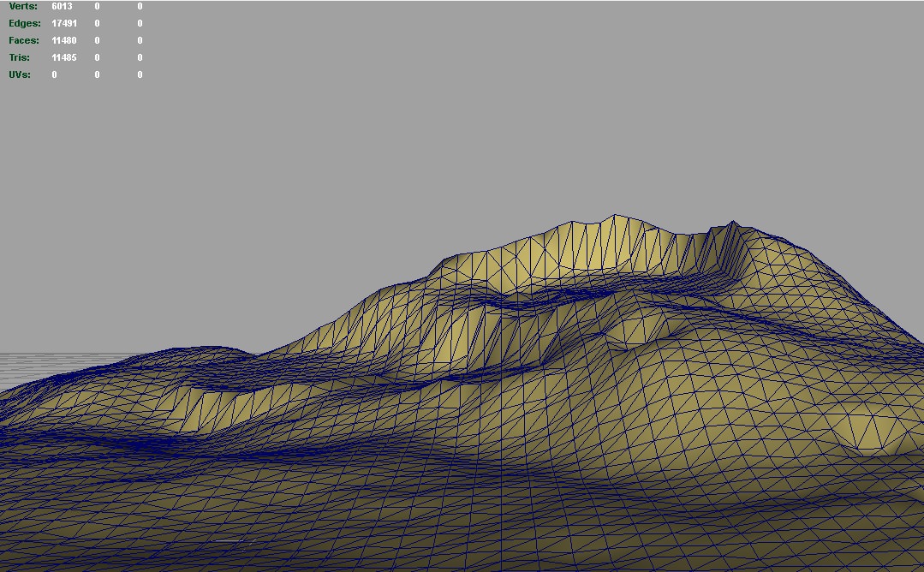
Task: Click the face count value "11480"
Action: [x=64, y=40]
